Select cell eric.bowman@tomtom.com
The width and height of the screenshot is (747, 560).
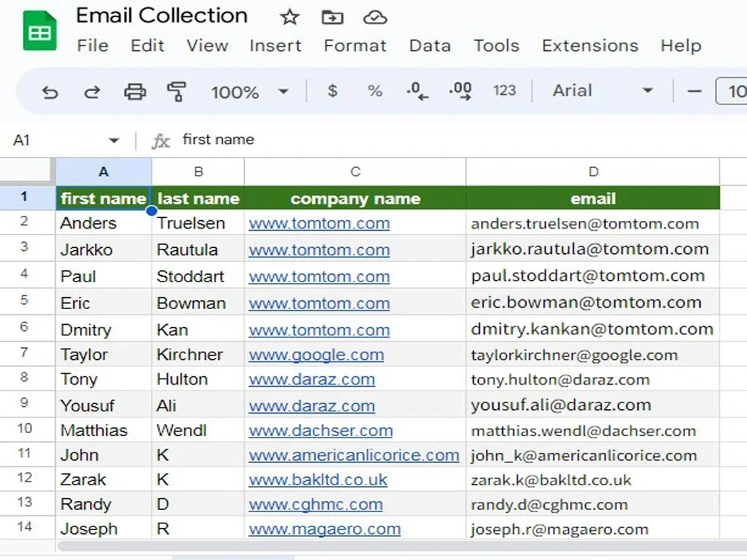pos(593,302)
